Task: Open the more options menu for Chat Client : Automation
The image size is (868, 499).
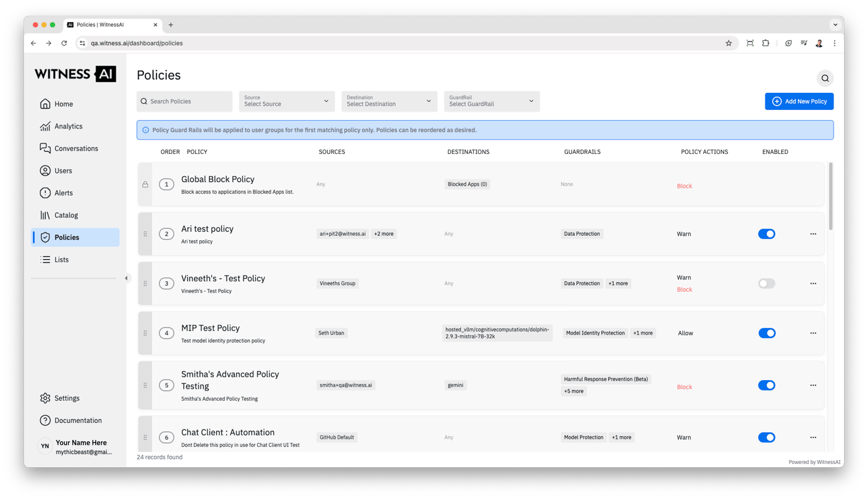Action: click(813, 437)
